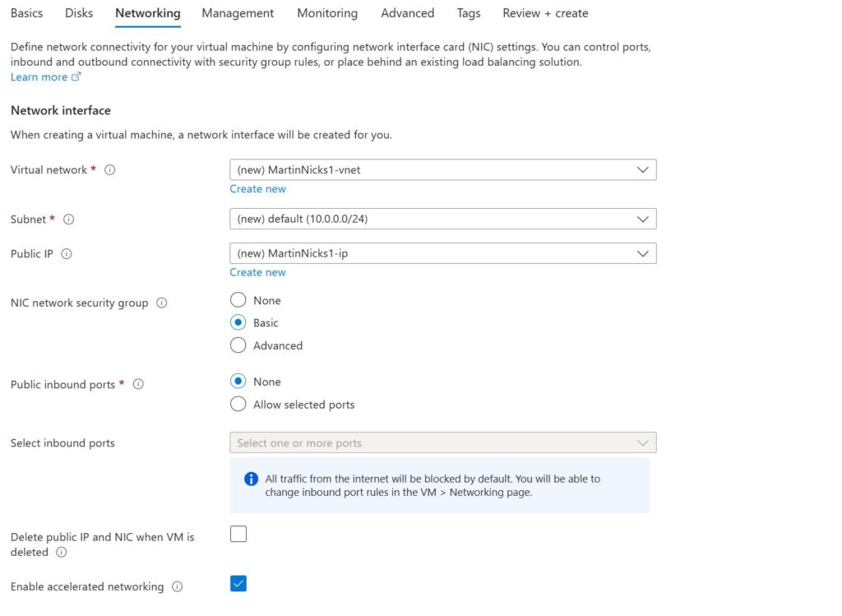The width and height of the screenshot is (842, 616).
Task: Go to the Review + create tab
Action: (545, 13)
